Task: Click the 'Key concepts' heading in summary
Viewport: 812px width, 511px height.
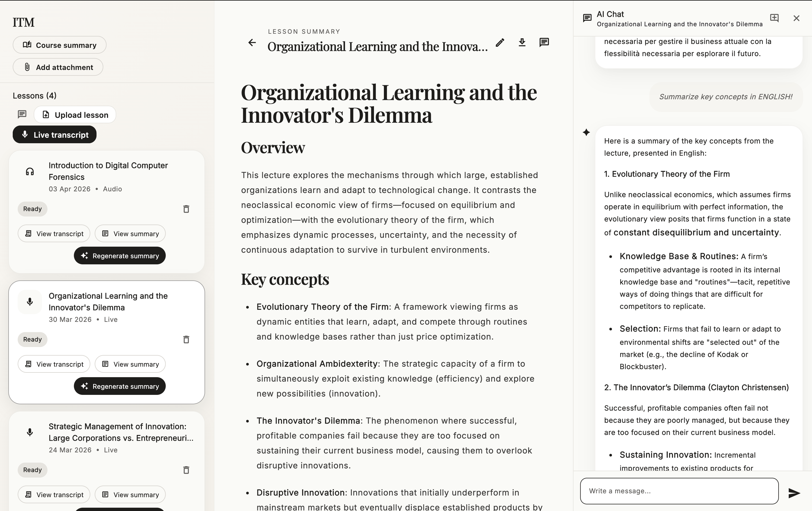Action: click(x=285, y=279)
